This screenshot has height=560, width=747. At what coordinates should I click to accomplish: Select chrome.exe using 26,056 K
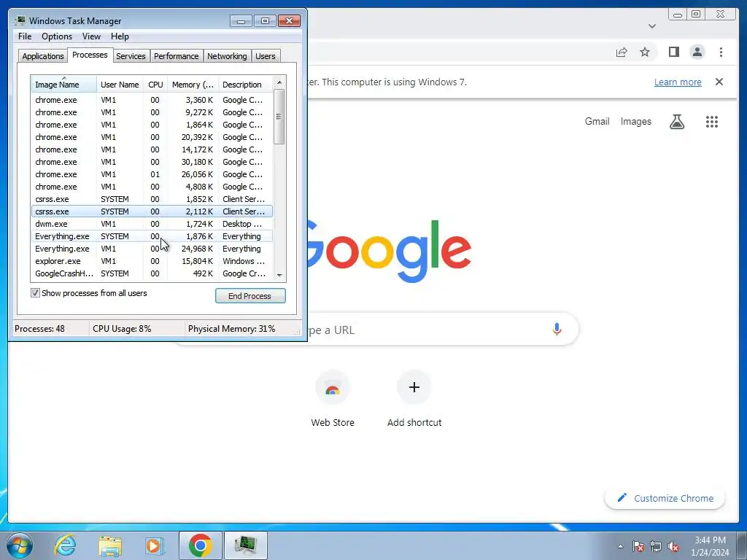(152, 174)
